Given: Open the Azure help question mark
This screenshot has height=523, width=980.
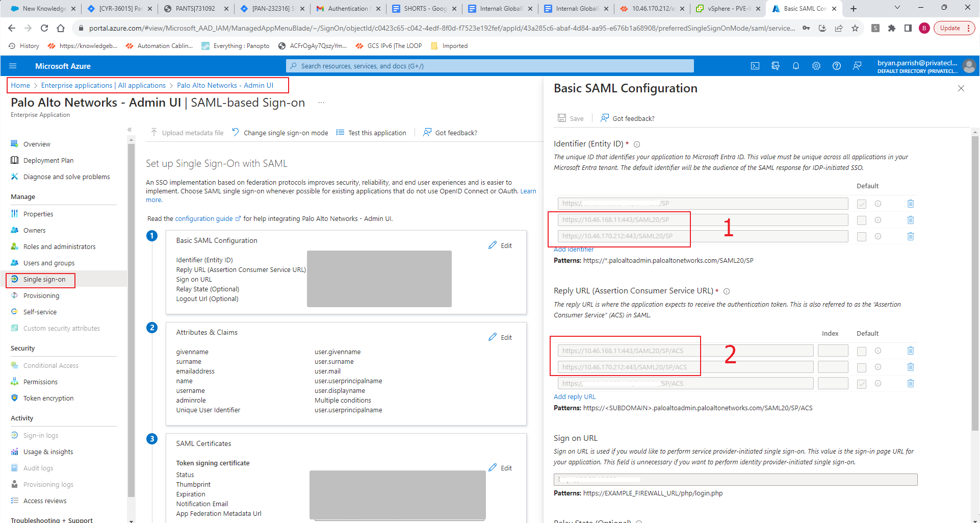Looking at the screenshot, I should coord(837,66).
